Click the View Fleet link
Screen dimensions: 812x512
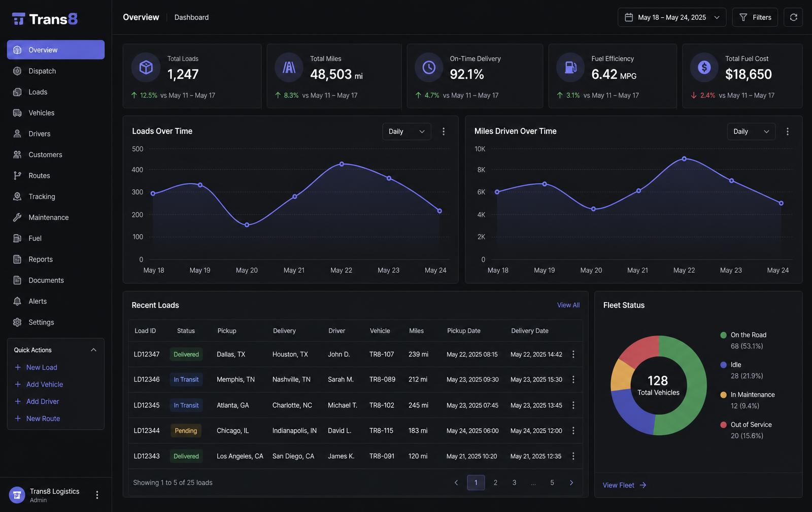[x=624, y=485]
